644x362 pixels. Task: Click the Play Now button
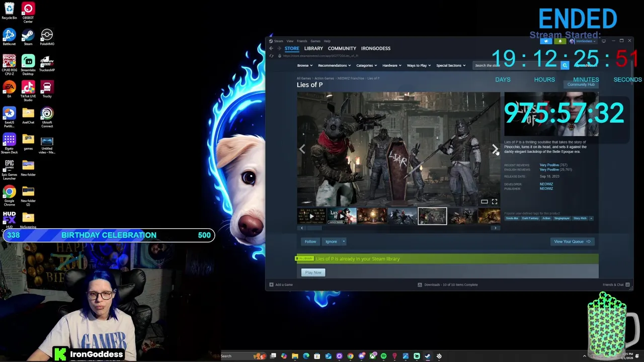313,273
